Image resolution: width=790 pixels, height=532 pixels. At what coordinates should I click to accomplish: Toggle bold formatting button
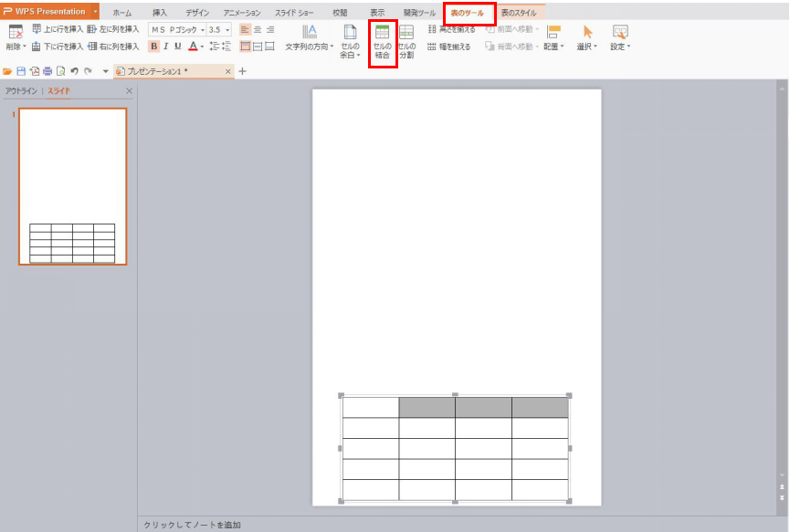[x=153, y=46]
